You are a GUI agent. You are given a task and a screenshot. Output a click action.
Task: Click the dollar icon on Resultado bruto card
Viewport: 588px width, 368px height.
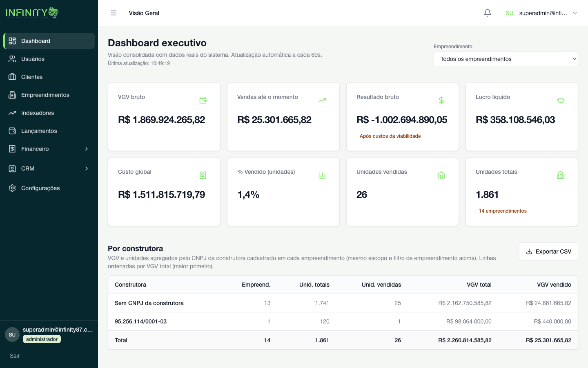point(441,100)
